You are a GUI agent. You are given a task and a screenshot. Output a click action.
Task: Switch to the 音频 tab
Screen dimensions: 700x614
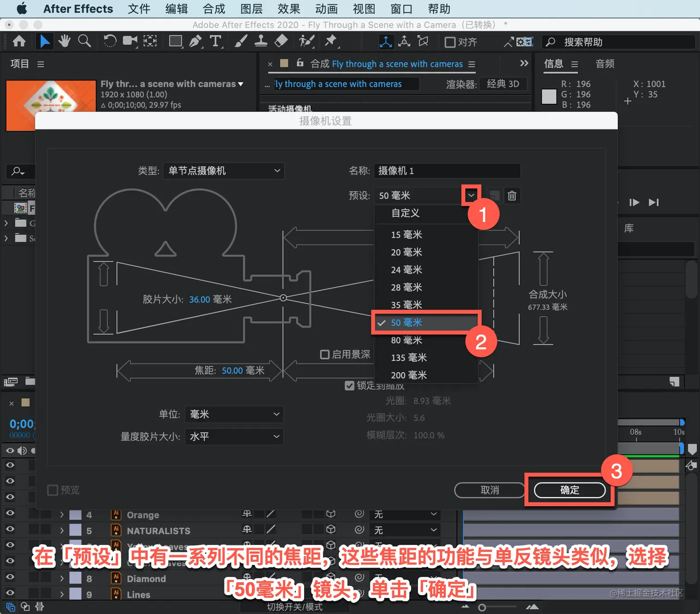click(x=605, y=64)
